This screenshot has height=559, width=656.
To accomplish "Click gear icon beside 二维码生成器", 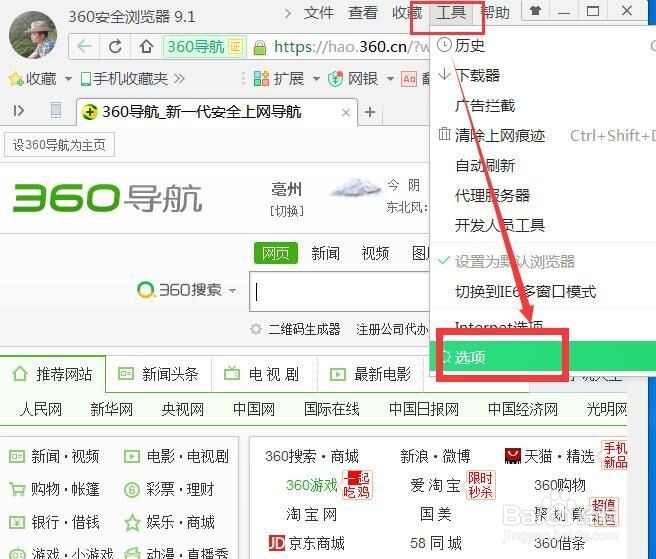I will tap(256, 329).
